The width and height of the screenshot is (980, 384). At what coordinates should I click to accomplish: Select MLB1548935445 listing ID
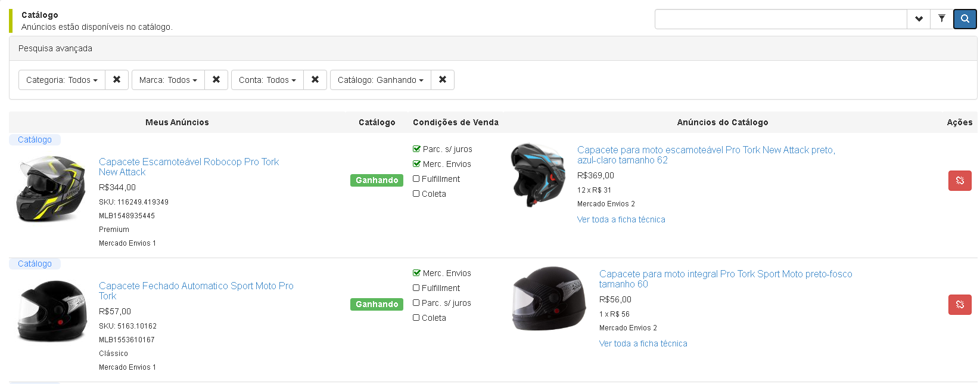point(127,216)
